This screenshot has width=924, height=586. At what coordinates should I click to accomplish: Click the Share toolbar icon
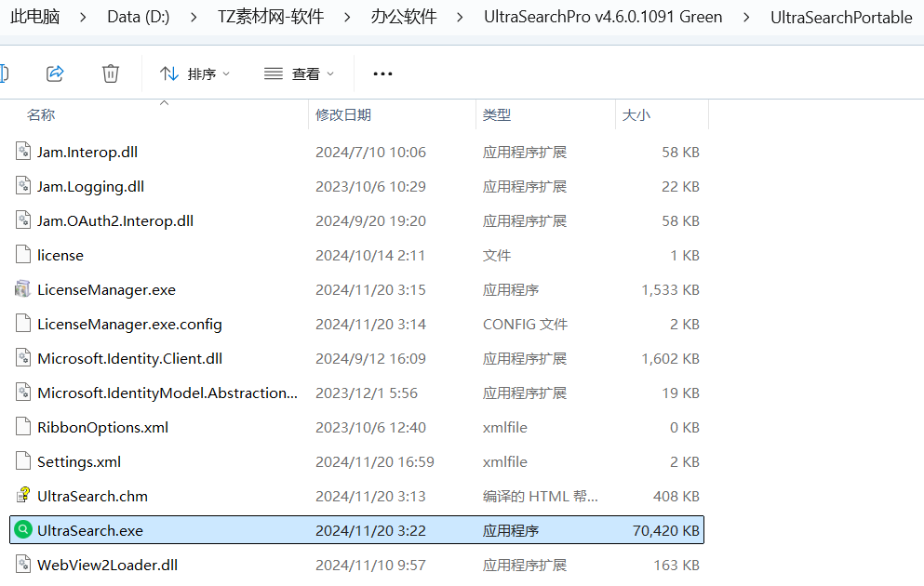[x=55, y=73]
